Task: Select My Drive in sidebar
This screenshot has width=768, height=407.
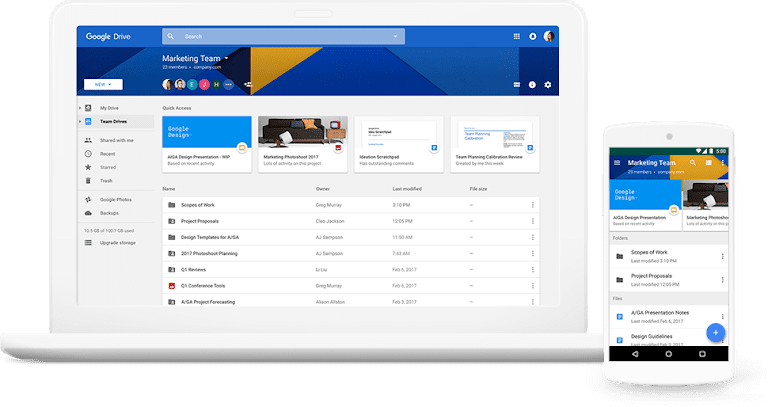Action: pos(109,108)
